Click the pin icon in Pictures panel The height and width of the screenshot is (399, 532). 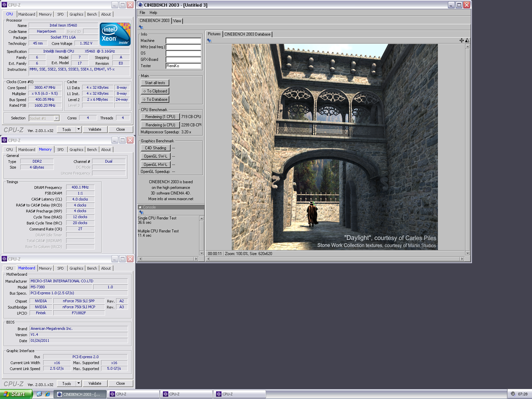(209, 41)
